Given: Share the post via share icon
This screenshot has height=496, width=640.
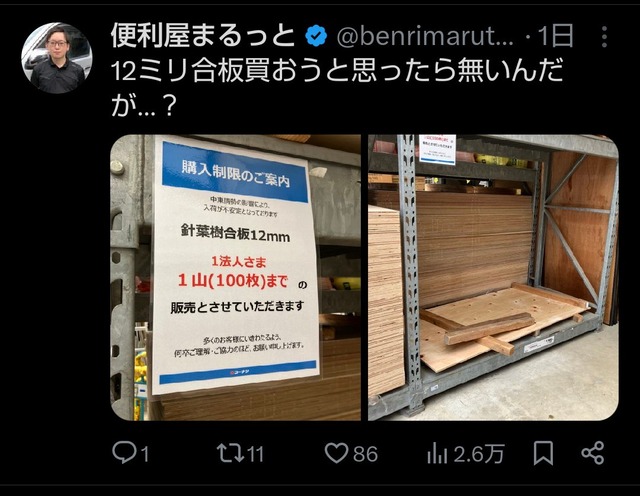Looking at the screenshot, I should pos(593,453).
